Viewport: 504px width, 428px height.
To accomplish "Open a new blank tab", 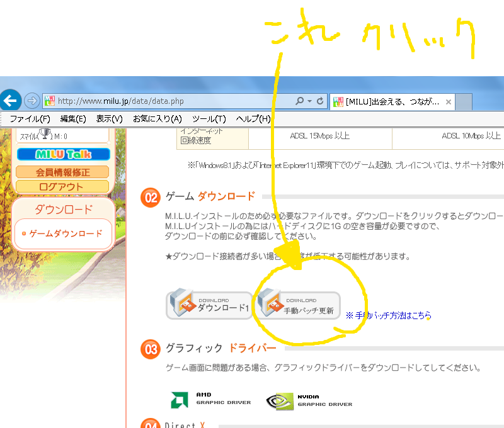I will click(464, 102).
